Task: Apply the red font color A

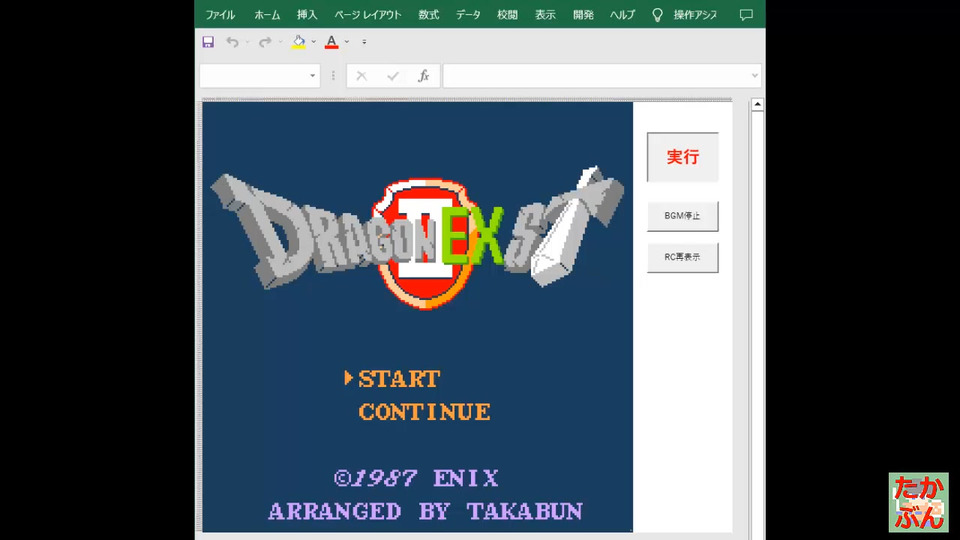Action: click(331, 42)
